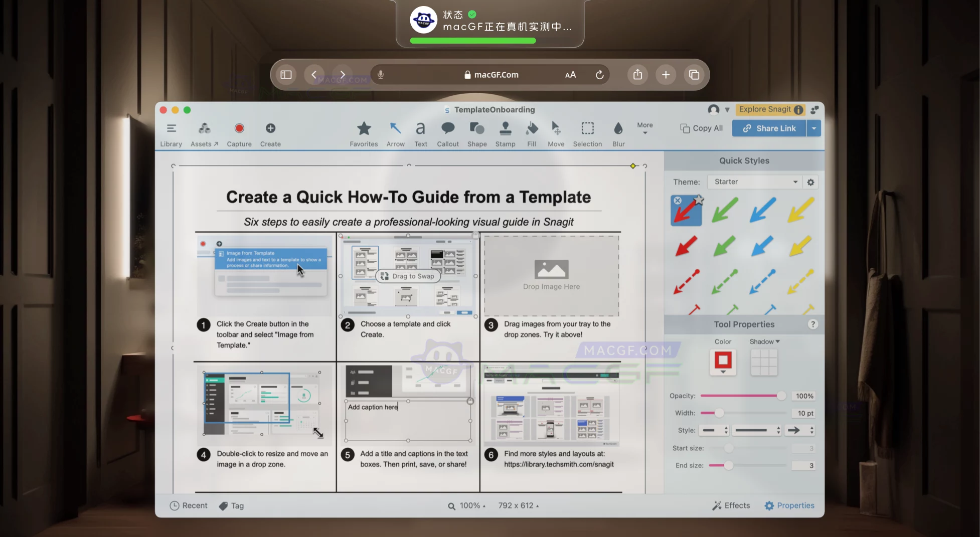
Task: Switch to the Properties tab
Action: point(789,505)
